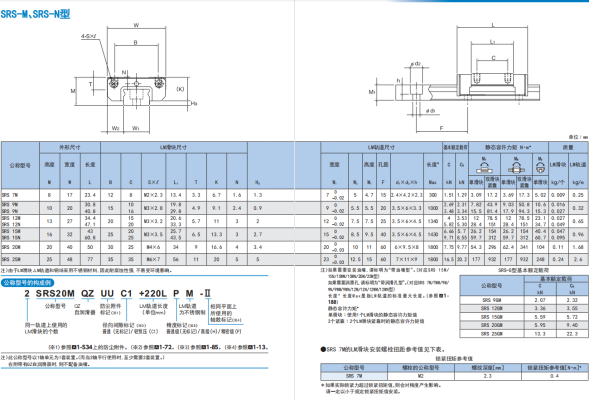The image size is (589, 400).
Task: Click the "M2" bolt cell in torque table
Action: click(x=421, y=376)
